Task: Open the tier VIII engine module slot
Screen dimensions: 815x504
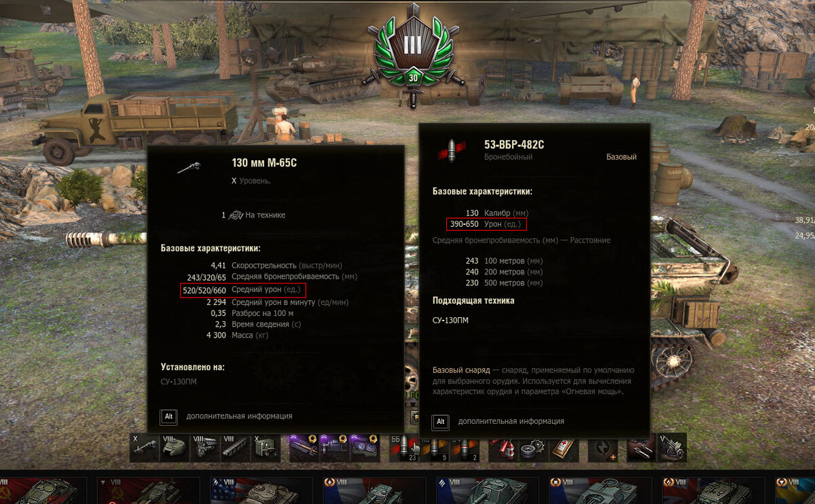Action: 205,448
